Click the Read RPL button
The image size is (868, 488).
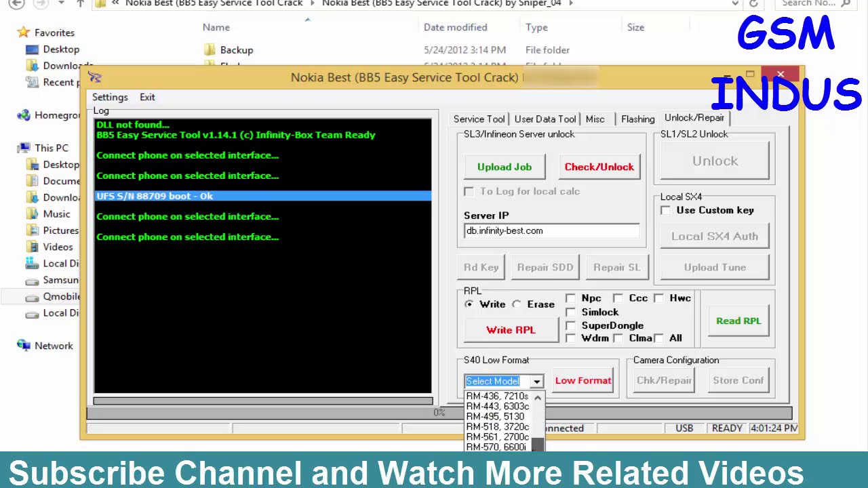tap(738, 321)
